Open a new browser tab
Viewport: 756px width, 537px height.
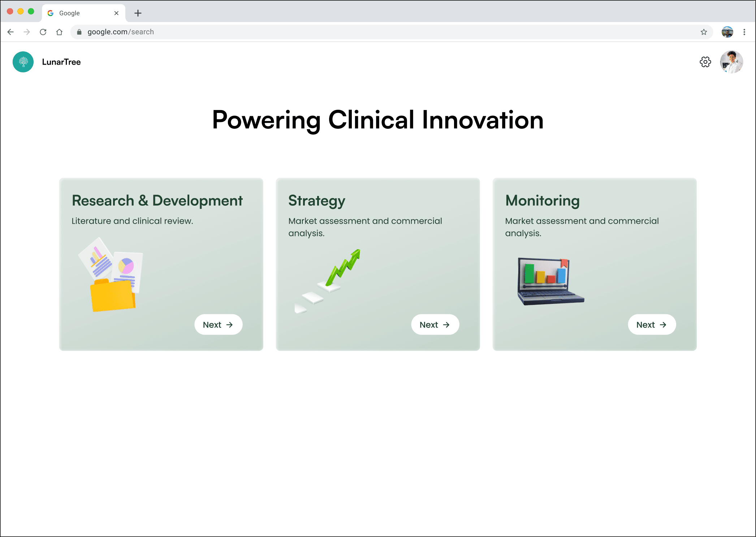point(138,13)
